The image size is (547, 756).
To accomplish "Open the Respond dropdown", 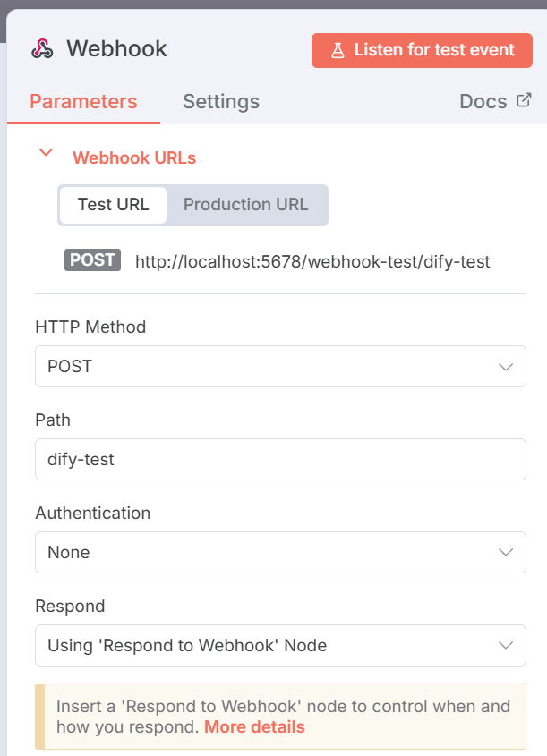I will pyautogui.click(x=280, y=645).
